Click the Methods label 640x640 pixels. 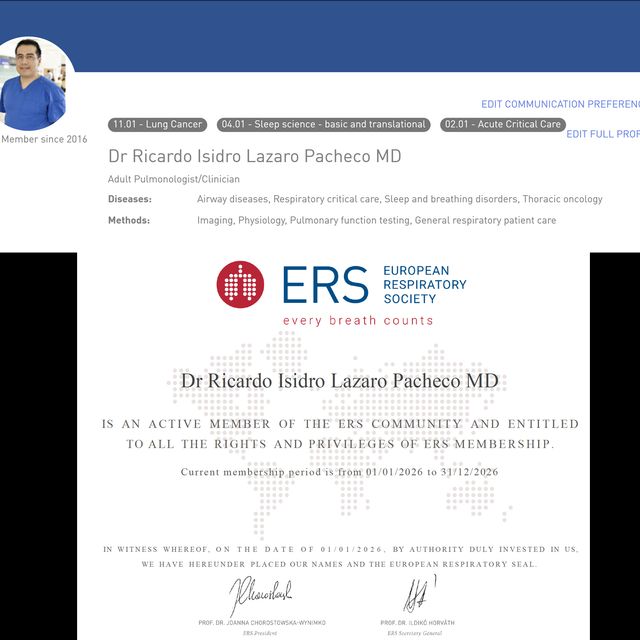[129, 220]
